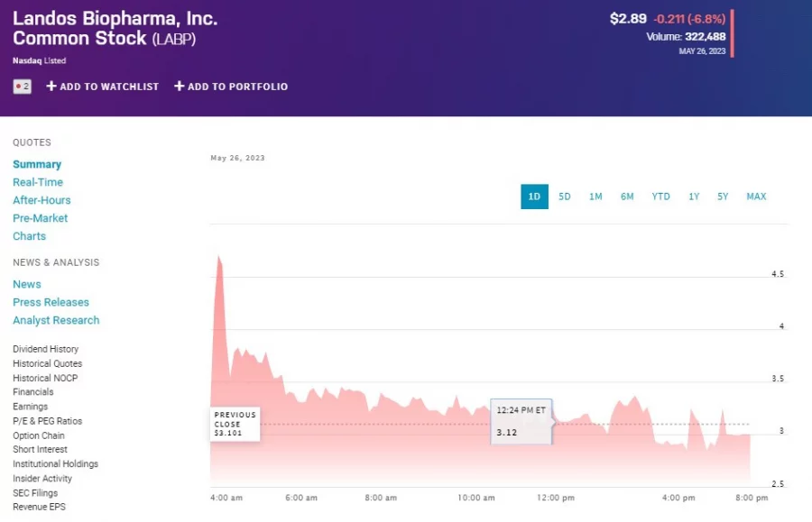
Task: Switch chart to 5D range
Action: coord(565,197)
